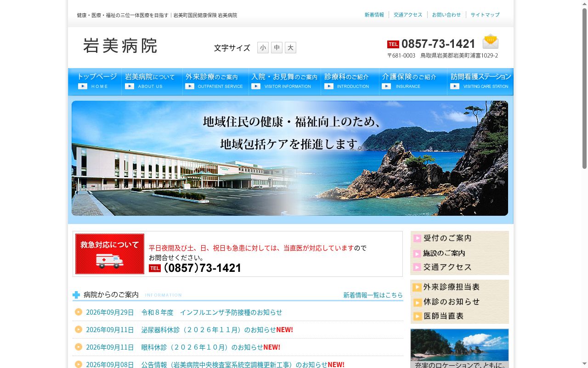This screenshot has height=368, width=588.
Task: Click the 救急対応について ambulance banner
Action: [110, 254]
